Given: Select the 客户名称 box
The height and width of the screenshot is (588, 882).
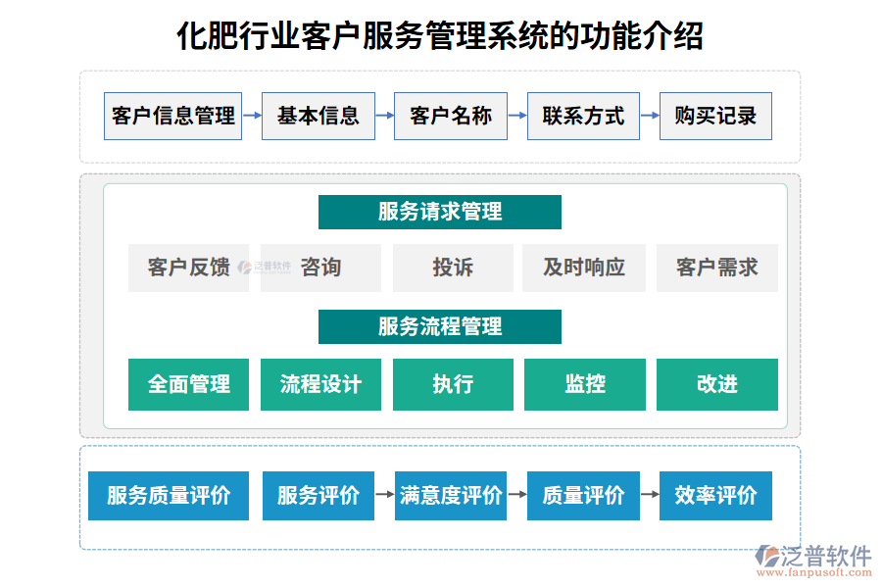Looking at the screenshot, I should tap(451, 116).
